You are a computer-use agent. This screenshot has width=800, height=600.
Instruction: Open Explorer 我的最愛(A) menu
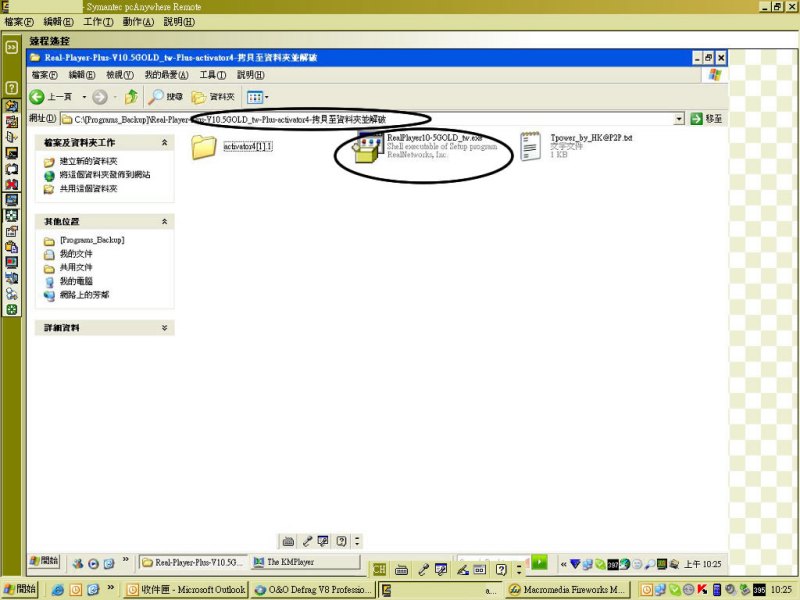(166, 75)
